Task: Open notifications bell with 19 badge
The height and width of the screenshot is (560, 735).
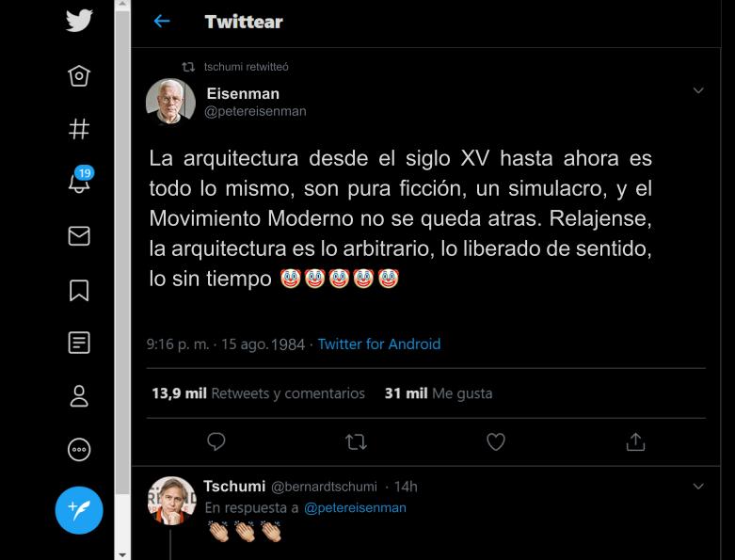Action: [x=80, y=180]
